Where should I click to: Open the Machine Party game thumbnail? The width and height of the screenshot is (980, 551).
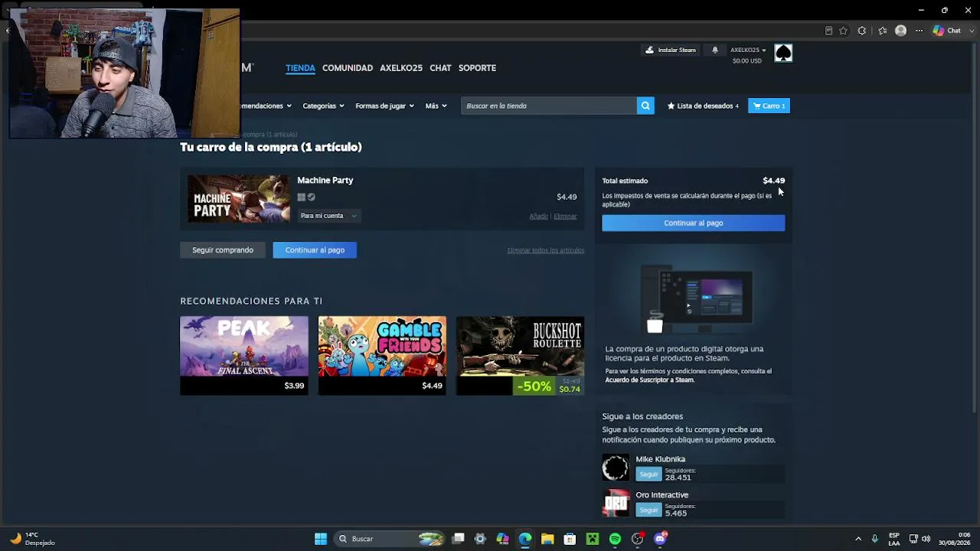239,199
